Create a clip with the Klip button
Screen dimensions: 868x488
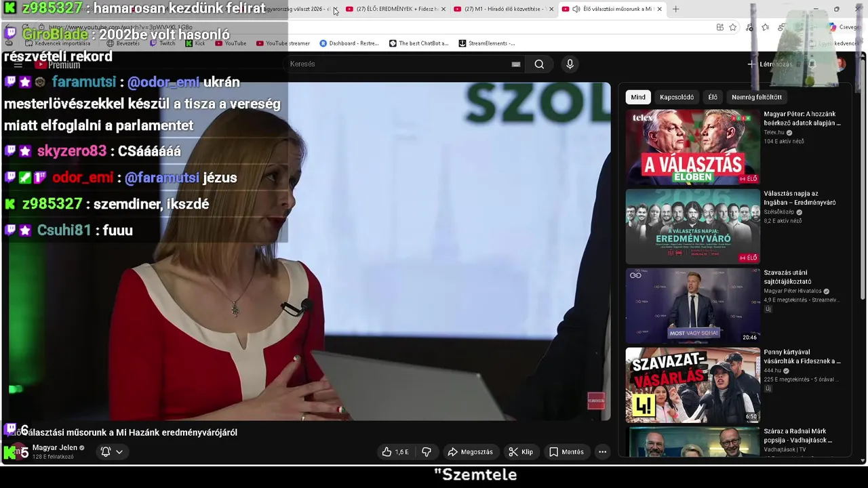[x=521, y=452]
